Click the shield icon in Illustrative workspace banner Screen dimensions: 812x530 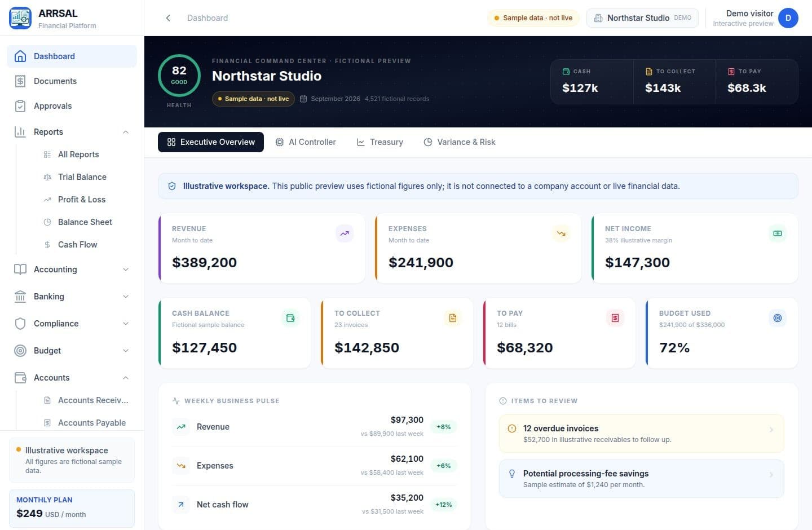172,186
